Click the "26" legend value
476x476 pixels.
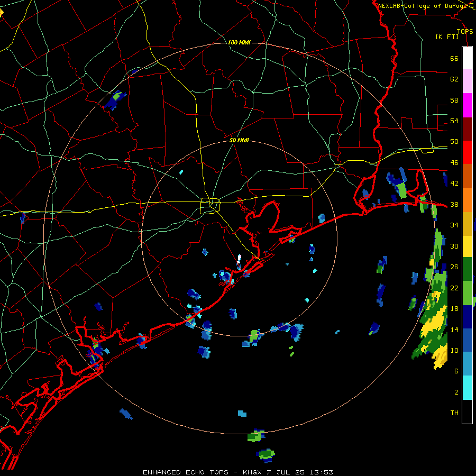tap(454, 267)
